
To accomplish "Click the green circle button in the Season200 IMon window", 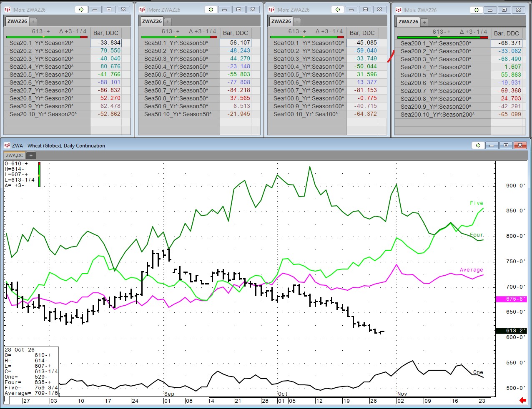I will point(477,10).
